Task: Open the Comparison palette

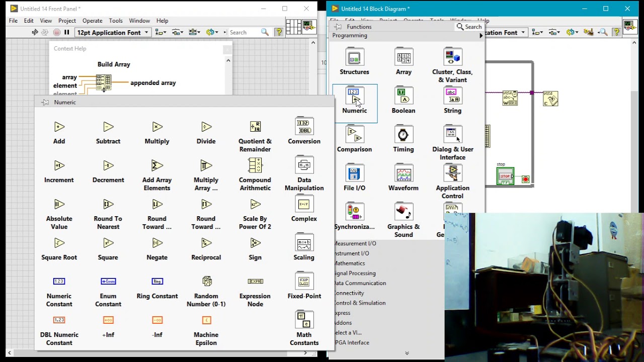Action: click(x=354, y=134)
